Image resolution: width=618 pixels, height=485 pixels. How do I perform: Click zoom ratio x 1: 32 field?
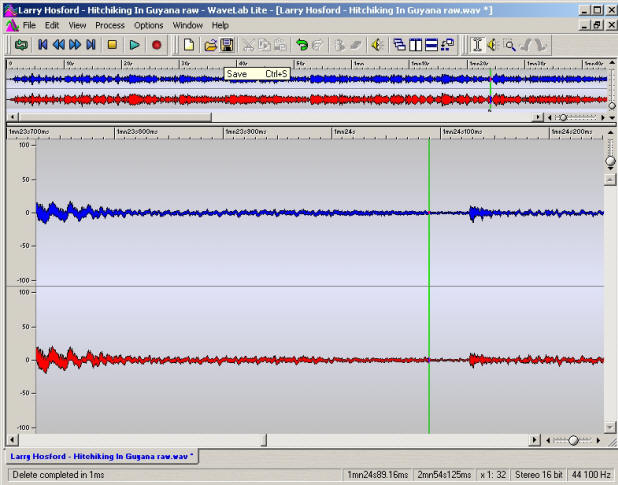coord(493,475)
